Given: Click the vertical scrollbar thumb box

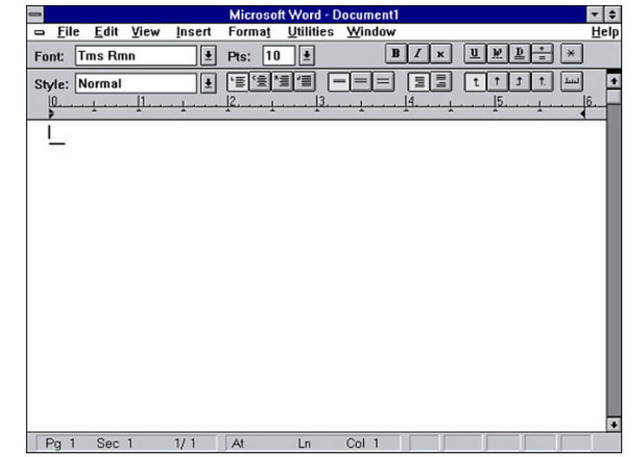Looking at the screenshot, I should [x=613, y=96].
